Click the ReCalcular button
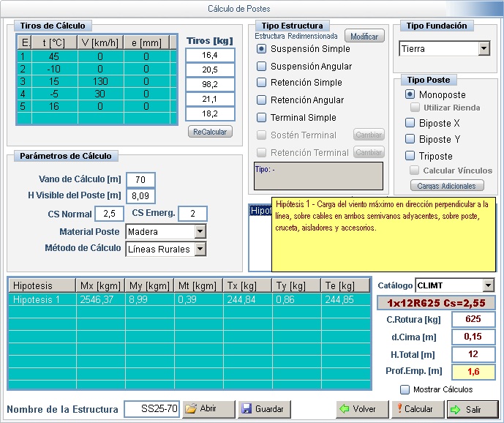Viewport: 504px width, 423px height. pos(210,132)
